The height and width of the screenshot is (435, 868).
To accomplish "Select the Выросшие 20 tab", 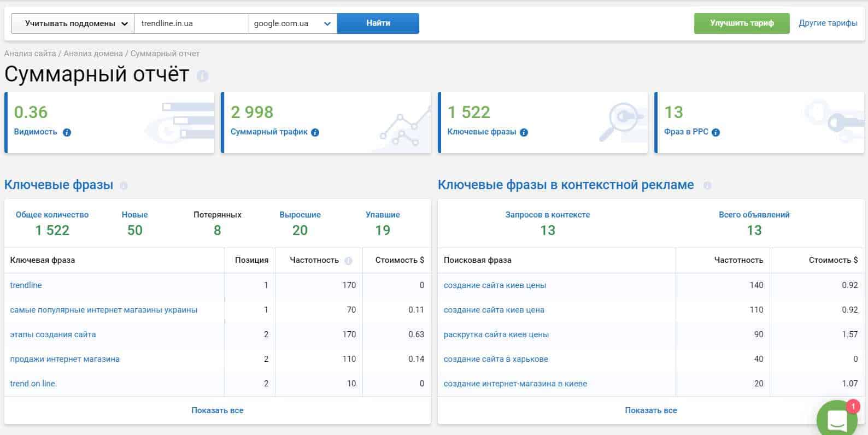I will click(300, 224).
